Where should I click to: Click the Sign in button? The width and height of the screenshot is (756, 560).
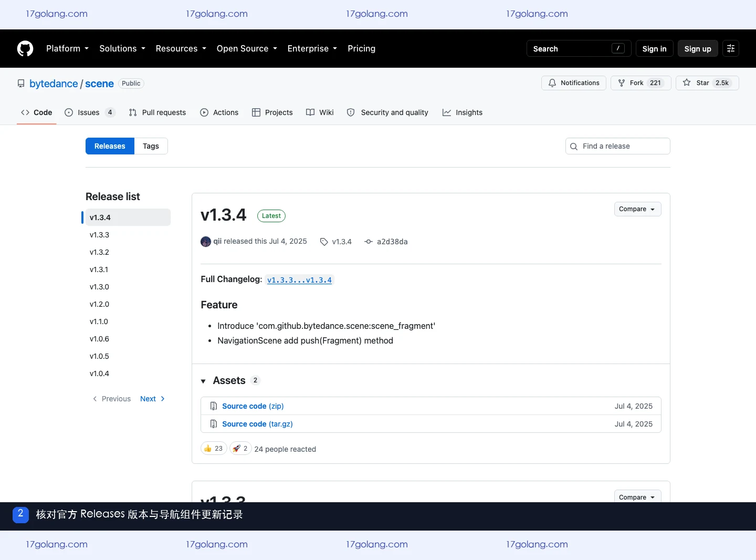[654, 48]
